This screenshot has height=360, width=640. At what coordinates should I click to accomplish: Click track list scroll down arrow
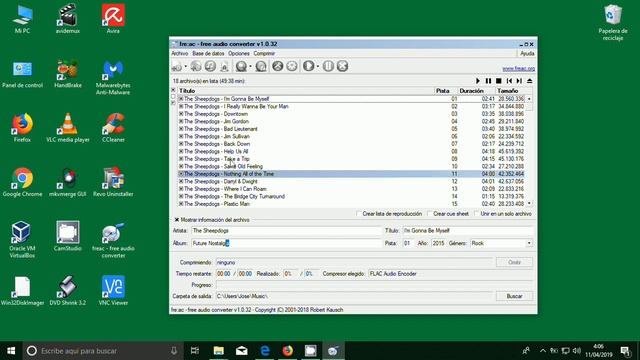(x=529, y=203)
